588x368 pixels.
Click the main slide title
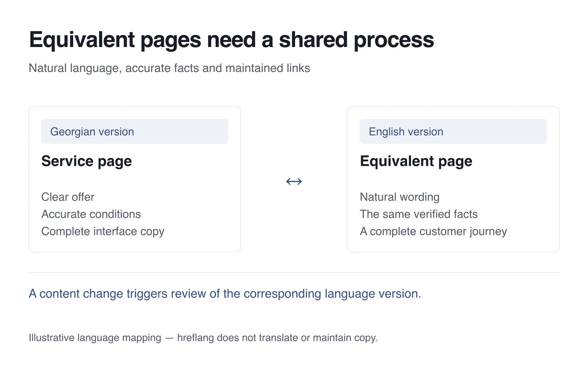[x=232, y=40]
